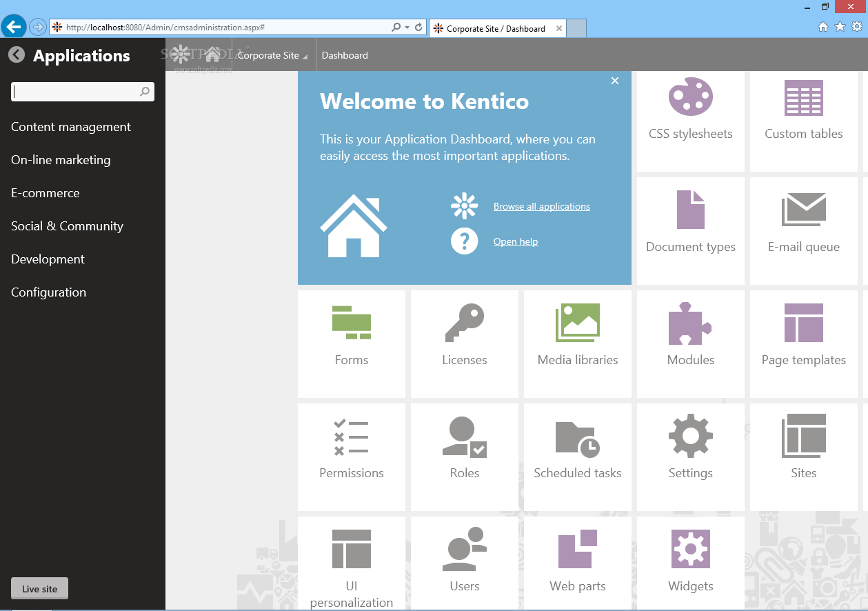The height and width of the screenshot is (611, 868).
Task: Refresh the page with the reload icon
Action: pos(418,28)
